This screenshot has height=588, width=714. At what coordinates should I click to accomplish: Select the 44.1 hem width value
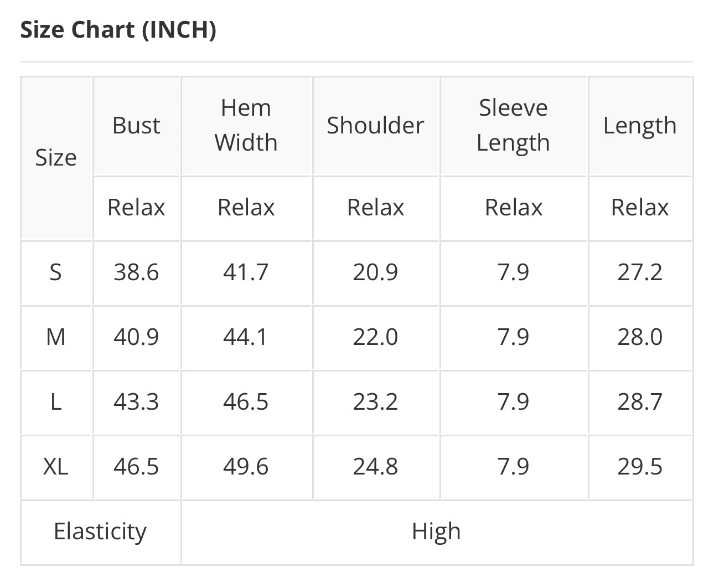[246, 337]
